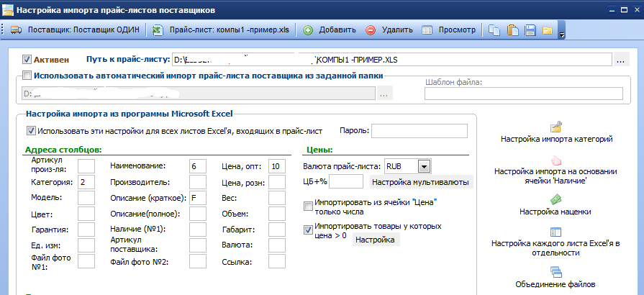Click the Производитель column field
Image resolution: width=644 pixels, height=295 pixels.
[x=198, y=182]
